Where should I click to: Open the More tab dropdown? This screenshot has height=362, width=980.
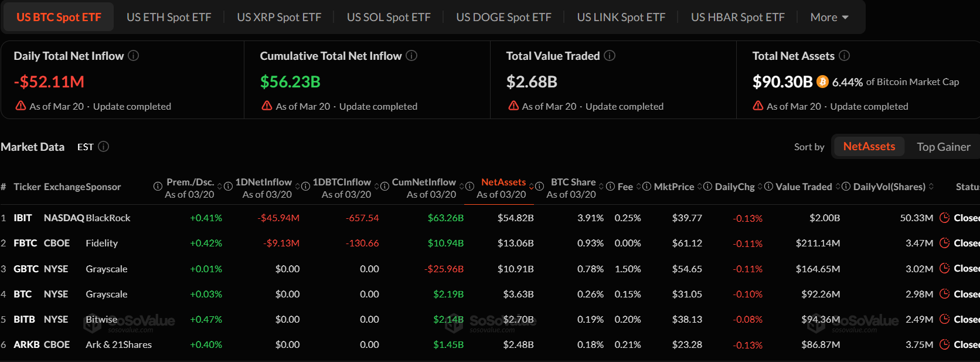pyautogui.click(x=829, y=17)
